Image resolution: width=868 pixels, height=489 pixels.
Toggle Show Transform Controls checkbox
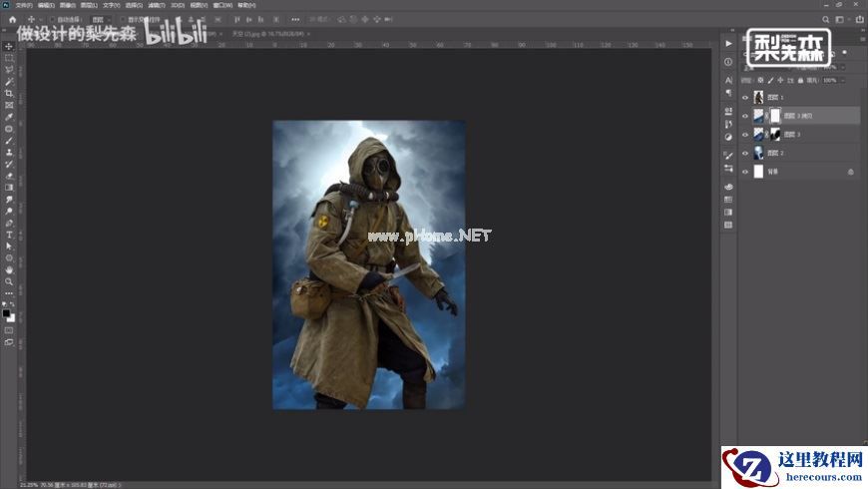(x=123, y=19)
